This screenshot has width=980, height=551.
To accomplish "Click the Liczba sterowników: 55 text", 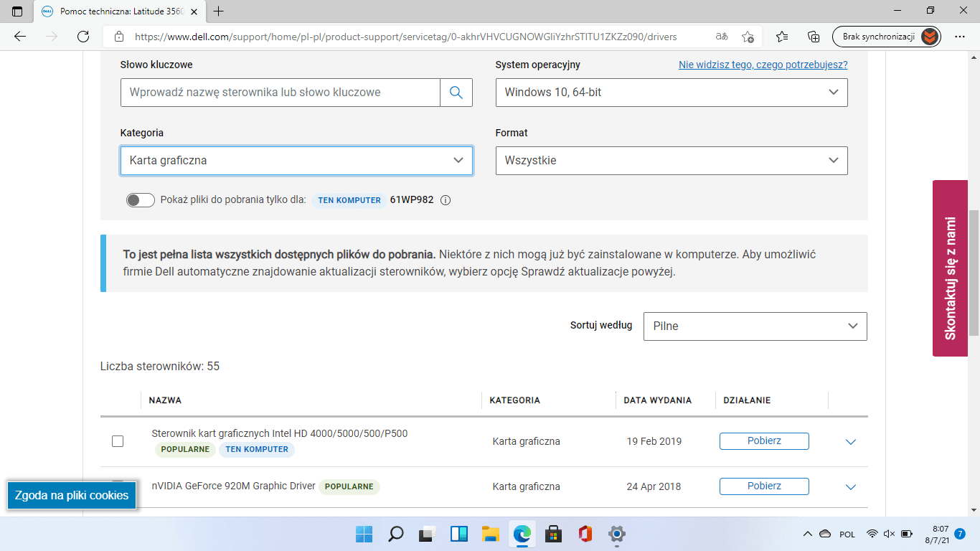I will (160, 367).
